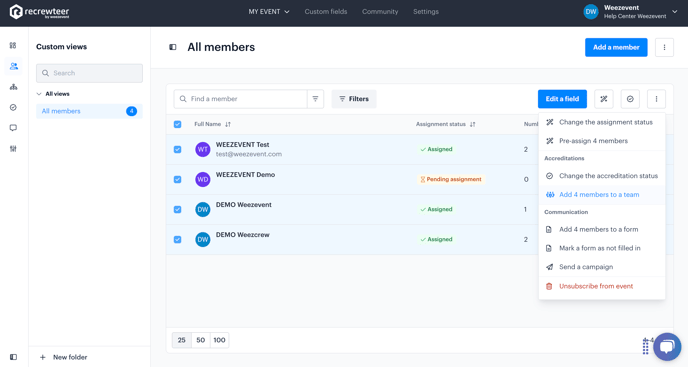The height and width of the screenshot is (367, 688).
Task: Click test@weezevent.com email text
Action: pyautogui.click(x=249, y=154)
